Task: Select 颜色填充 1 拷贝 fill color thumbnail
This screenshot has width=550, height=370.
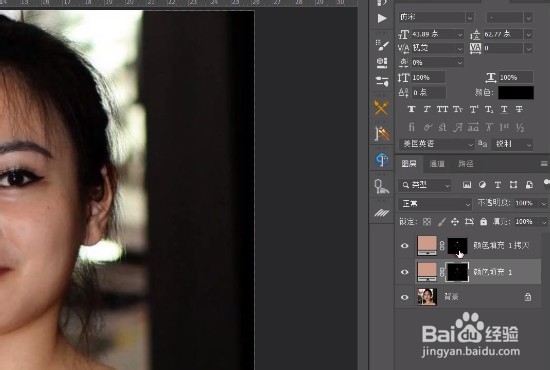Action: pyautogui.click(x=427, y=245)
